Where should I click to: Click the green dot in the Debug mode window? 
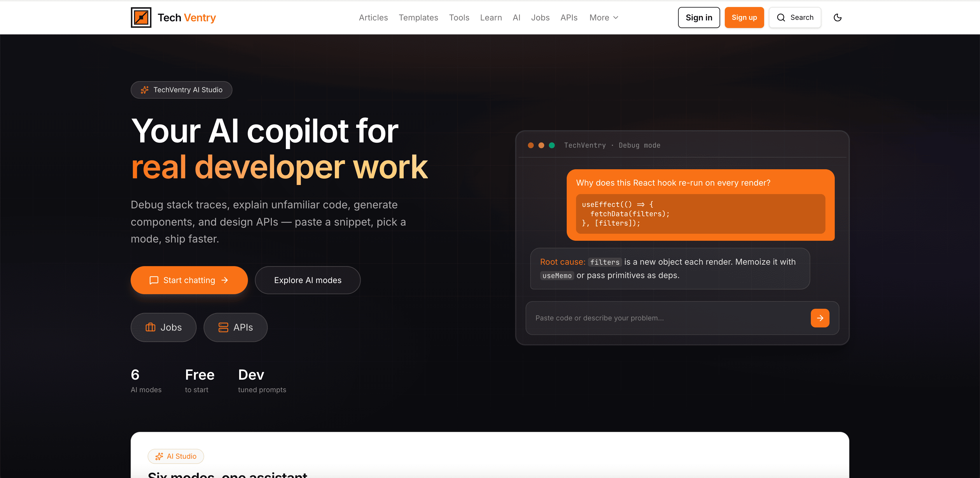coord(552,145)
